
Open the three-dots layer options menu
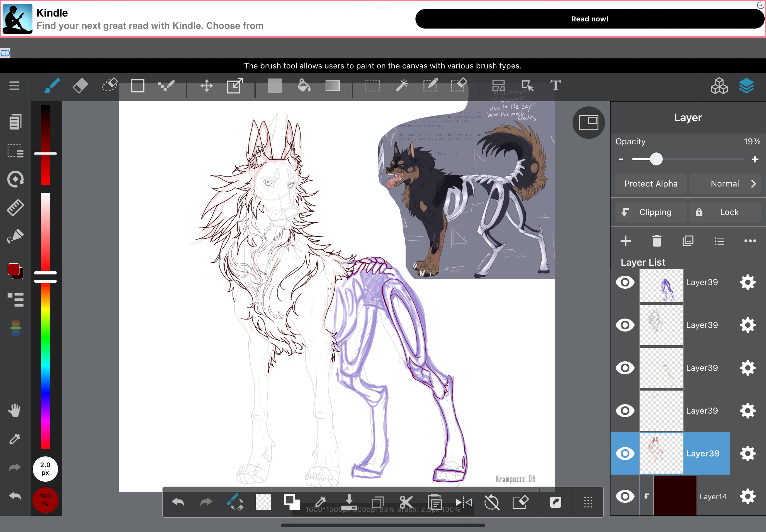(x=750, y=241)
